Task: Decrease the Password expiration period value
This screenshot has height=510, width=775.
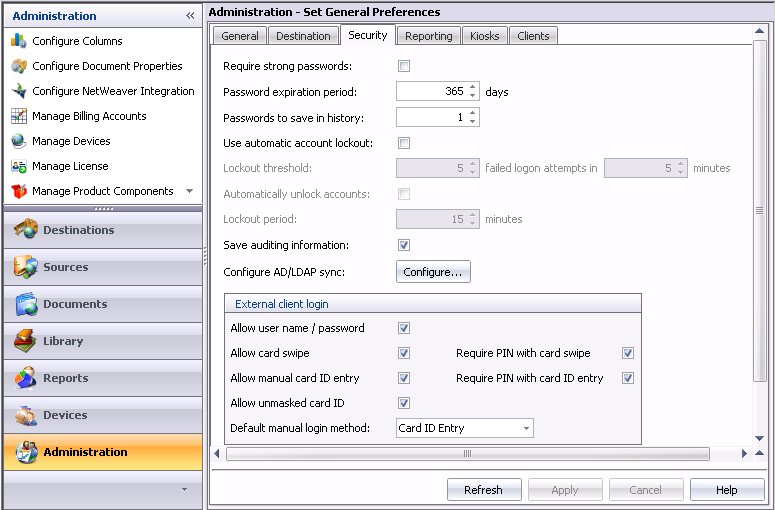Action: pos(473,95)
